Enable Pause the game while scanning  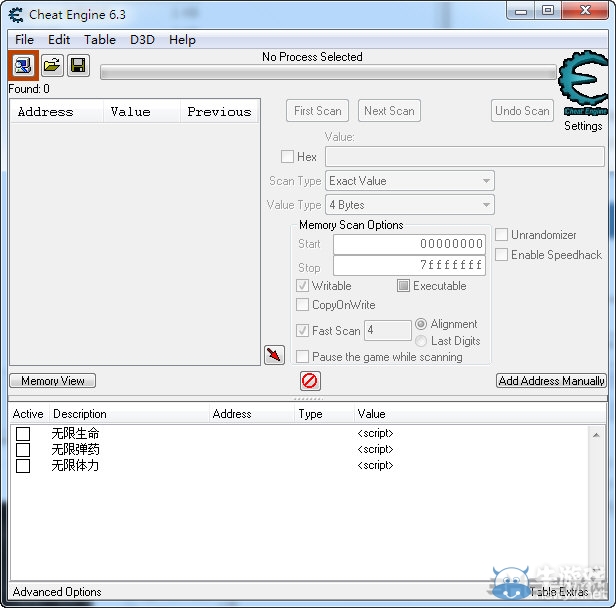[302, 357]
